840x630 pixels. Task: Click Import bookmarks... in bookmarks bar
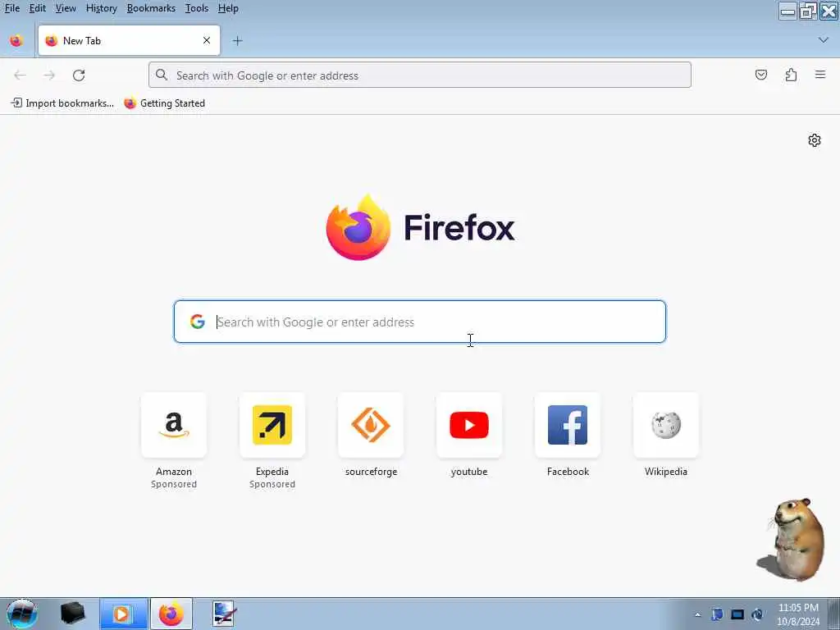pyautogui.click(x=62, y=103)
